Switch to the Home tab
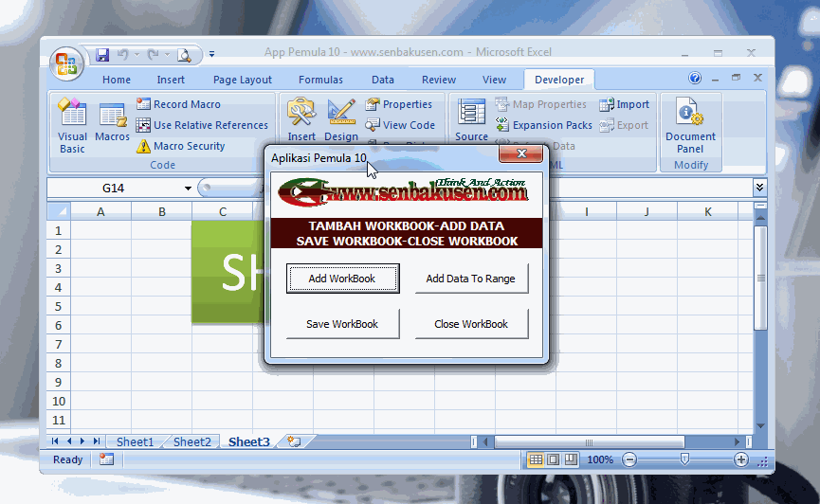The width and height of the screenshot is (820, 504). coord(117,80)
